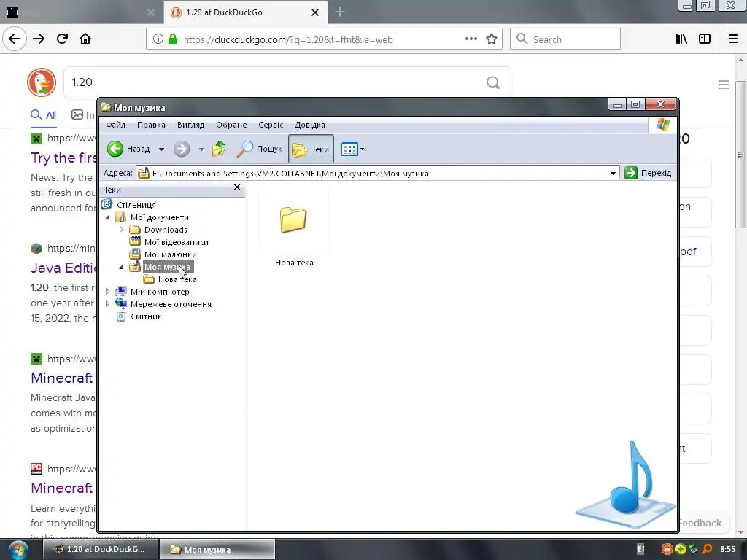Screen dimensions: 747x560
Task: Open the Windows Start button
Action: (18, 550)
